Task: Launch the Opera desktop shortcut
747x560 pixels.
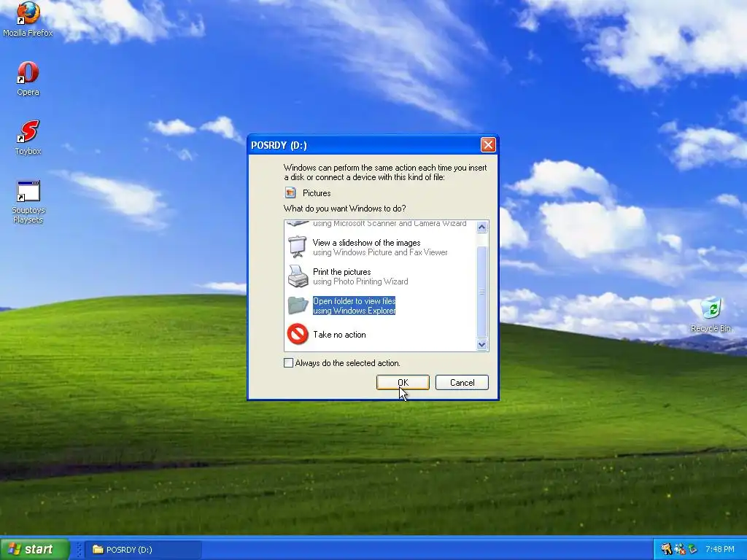Action: point(28,79)
